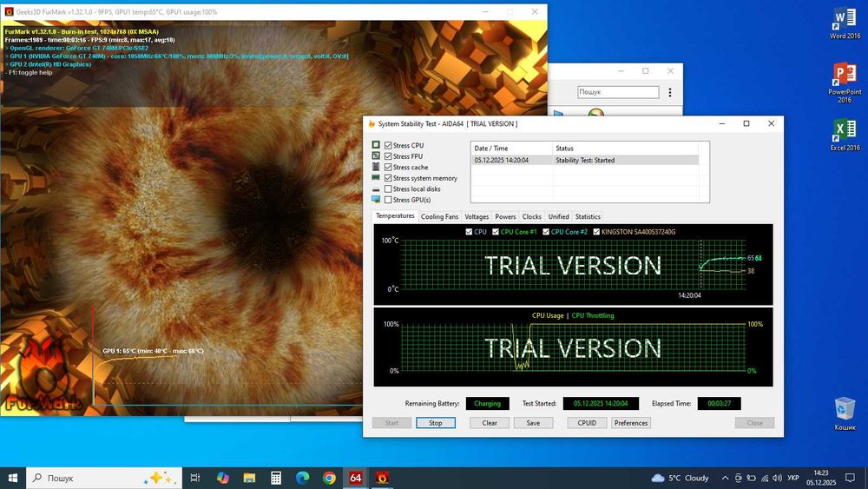The height and width of the screenshot is (489, 868).
Task: Click the CPU Usage graph label
Action: [548, 315]
